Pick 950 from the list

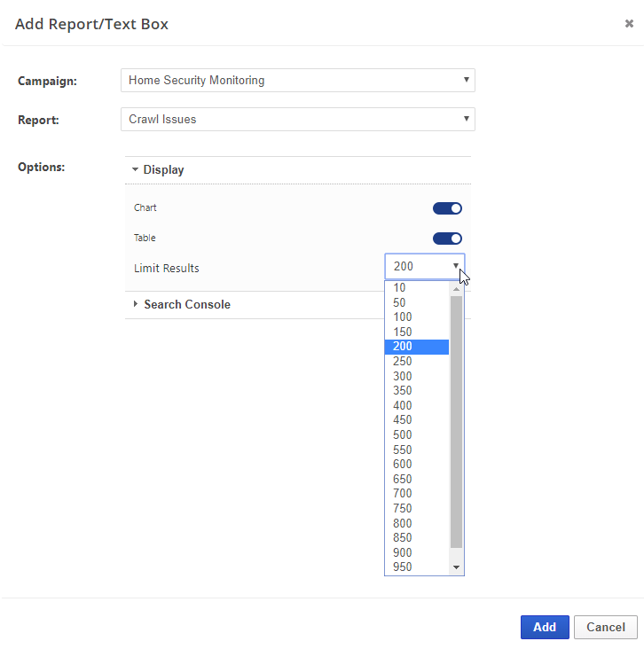click(x=403, y=567)
